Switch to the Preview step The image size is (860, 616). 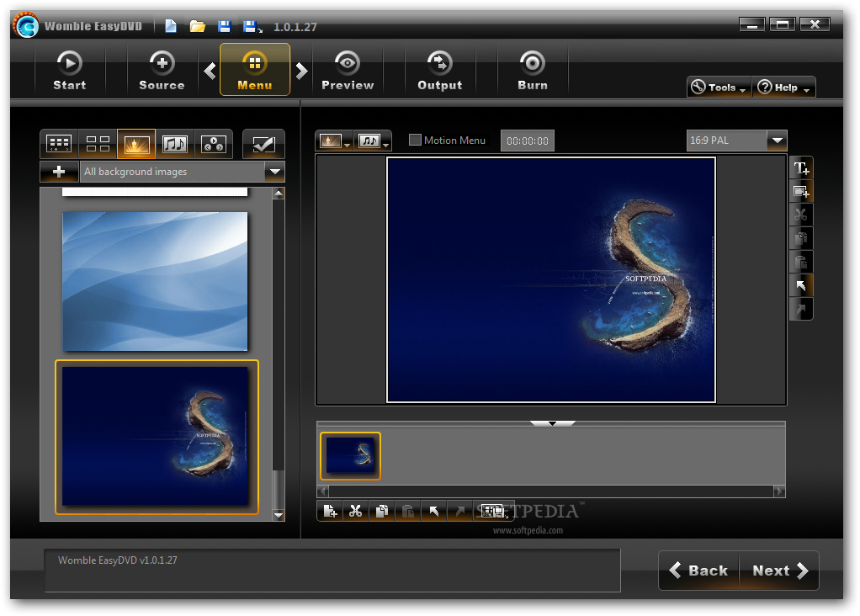348,70
